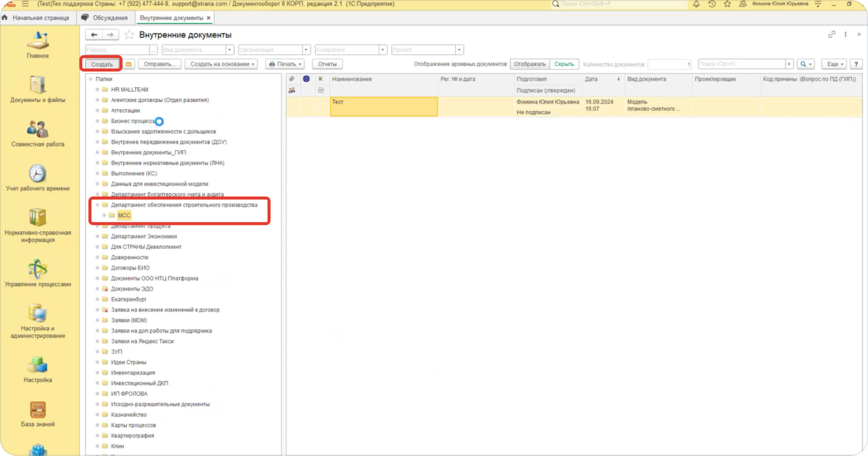The image size is (868, 456).
Task: Collapse the Департамент обеспечения строительного производства folder
Action: click(97, 205)
